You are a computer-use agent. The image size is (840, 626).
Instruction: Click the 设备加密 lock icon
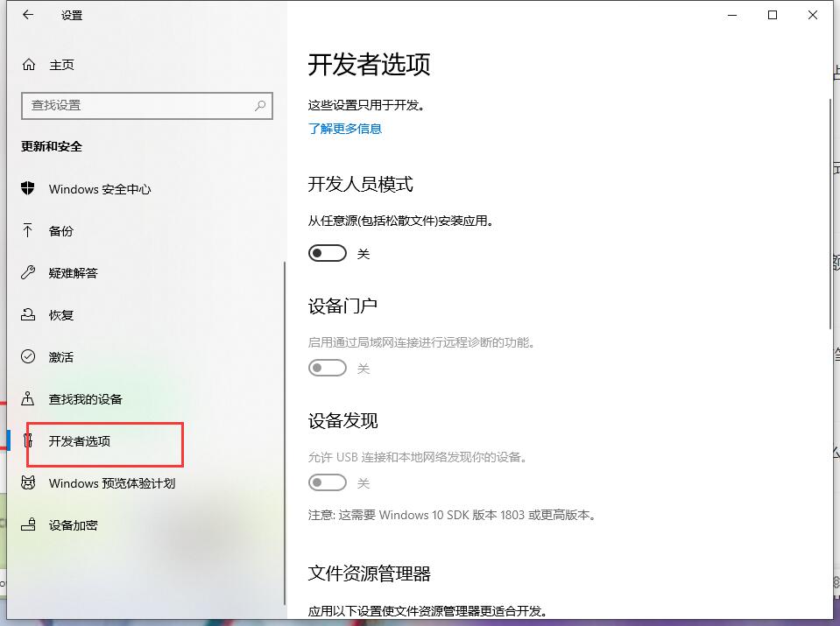tap(28, 524)
